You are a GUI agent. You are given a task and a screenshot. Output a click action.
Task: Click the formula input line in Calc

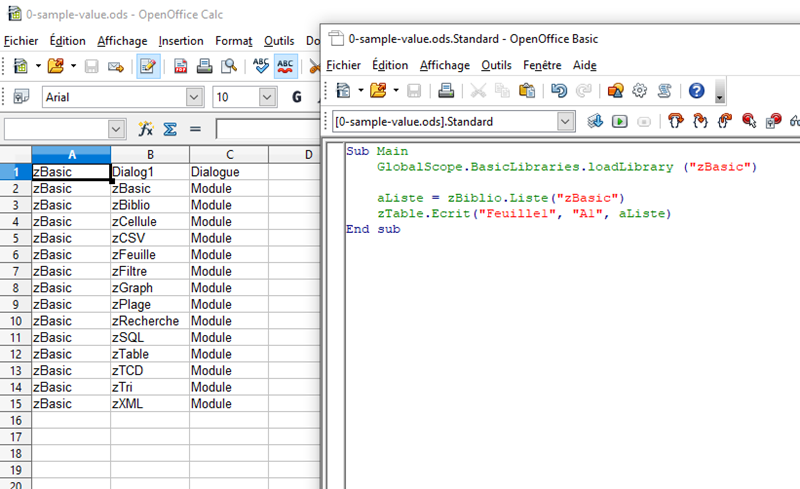pyautogui.click(x=268, y=129)
